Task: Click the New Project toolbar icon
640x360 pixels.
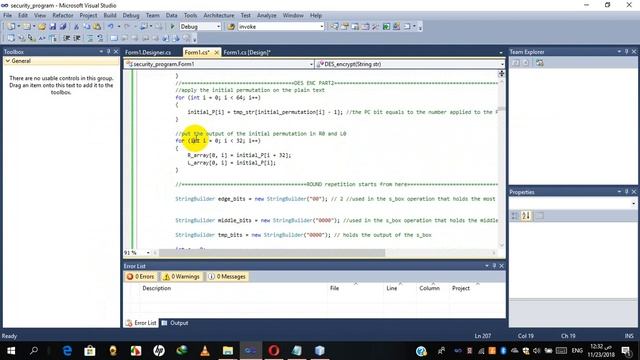Action: [x=11, y=27]
